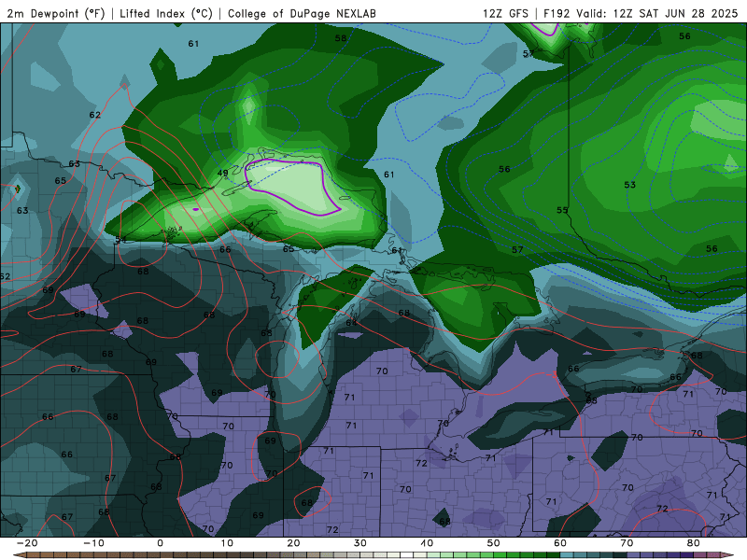This screenshot has width=747, height=560.
Task: Click the '12Z GFS' model run label
Action: tap(505, 13)
